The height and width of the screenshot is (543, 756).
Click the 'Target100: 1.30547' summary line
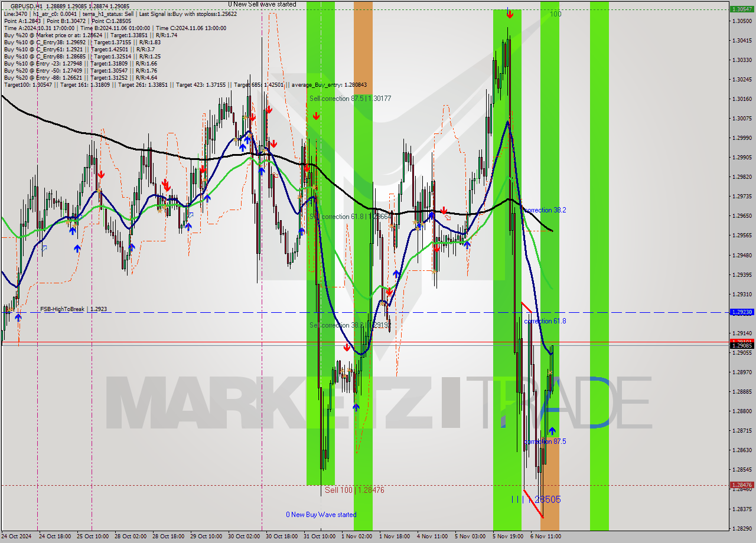point(185,84)
